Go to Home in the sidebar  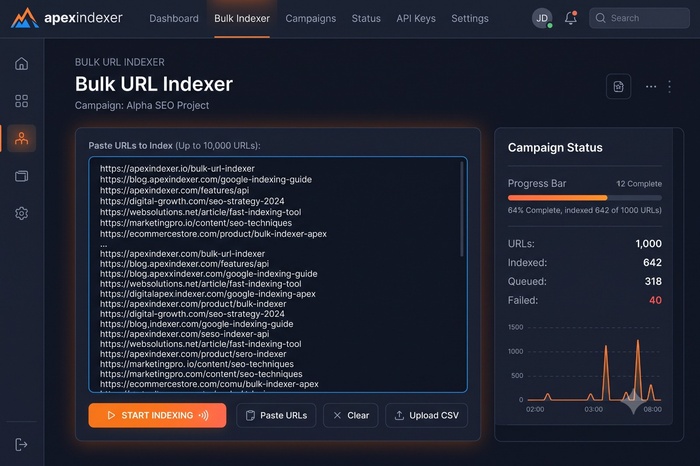coord(21,63)
